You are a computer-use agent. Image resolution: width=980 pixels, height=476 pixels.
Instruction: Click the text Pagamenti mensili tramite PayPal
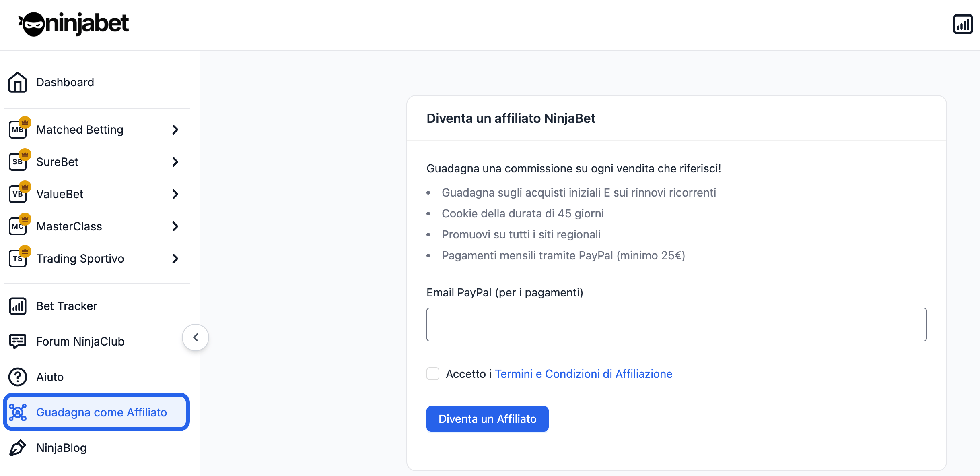pos(527,255)
